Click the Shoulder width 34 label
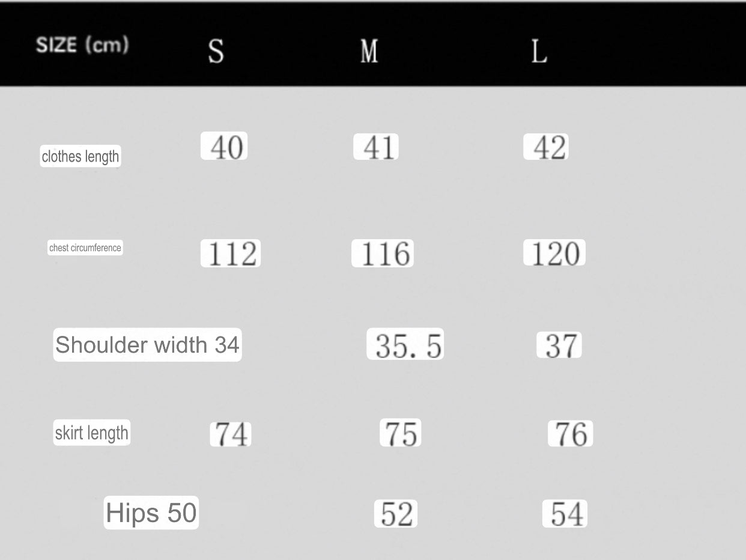Image resolution: width=746 pixels, height=560 pixels. tap(147, 345)
